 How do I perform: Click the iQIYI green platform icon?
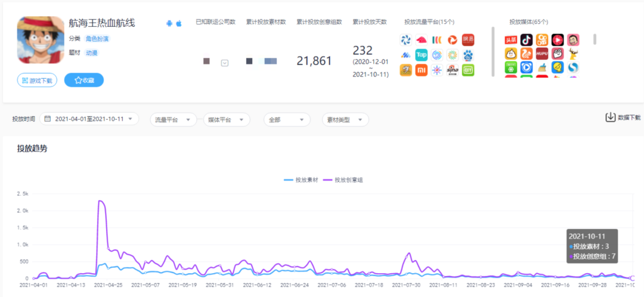468,70
